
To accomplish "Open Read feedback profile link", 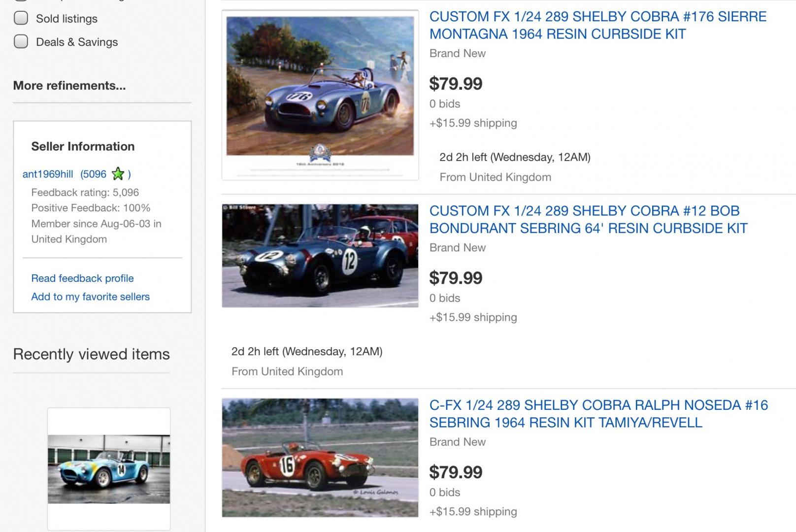I will pyautogui.click(x=82, y=278).
